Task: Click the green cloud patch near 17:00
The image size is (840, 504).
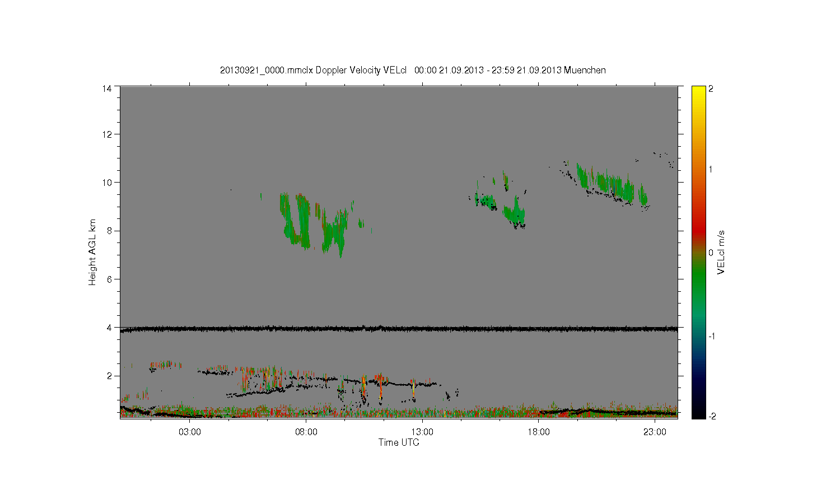Action: pos(514,214)
